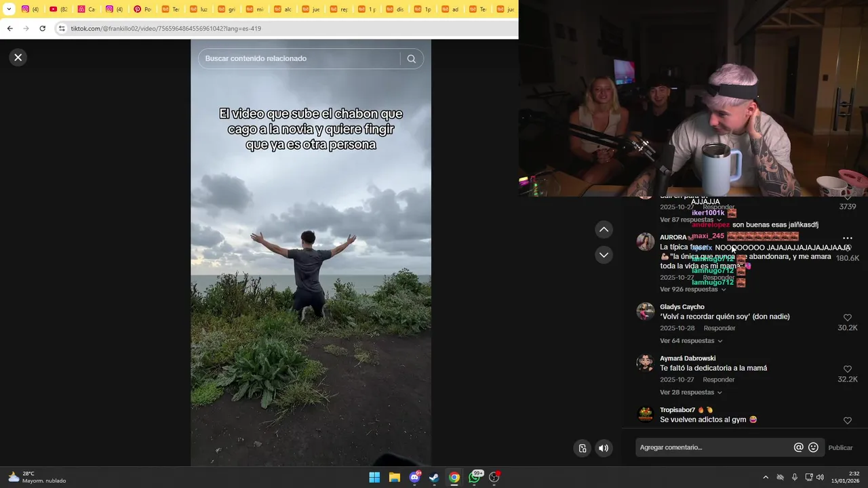868x488 pixels.
Task: Switch to the 'dis' tab
Action: (x=395, y=9)
